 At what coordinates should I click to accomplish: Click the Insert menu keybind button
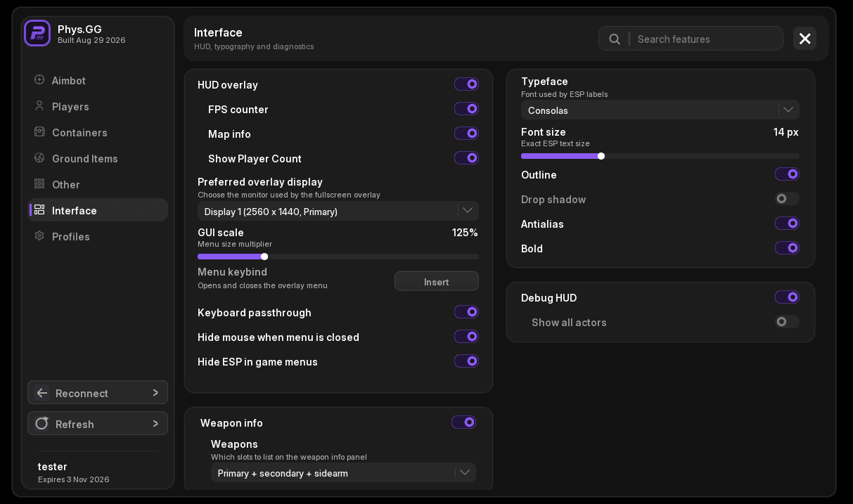click(x=437, y=281)
